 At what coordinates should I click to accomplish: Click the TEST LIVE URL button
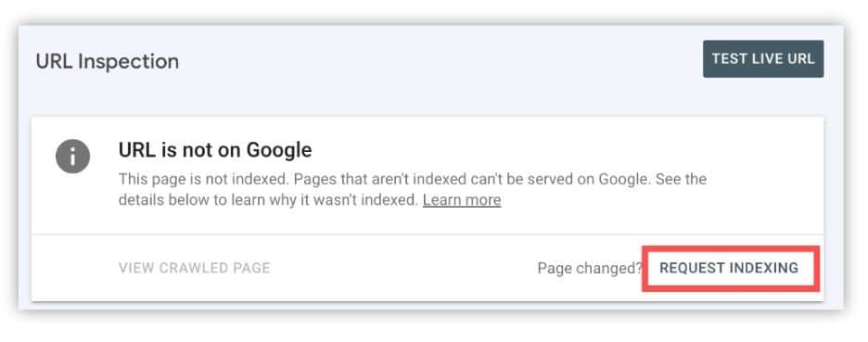click(763, 58)
